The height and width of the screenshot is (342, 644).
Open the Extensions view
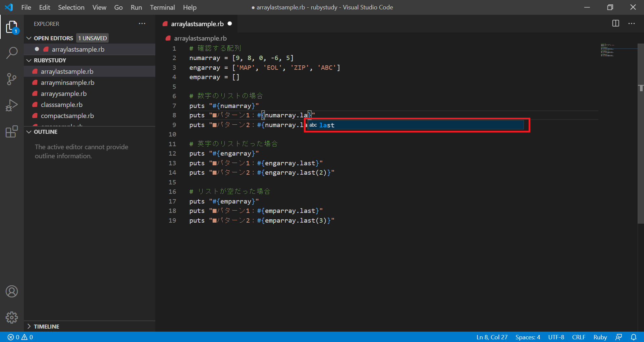(12, 131)
